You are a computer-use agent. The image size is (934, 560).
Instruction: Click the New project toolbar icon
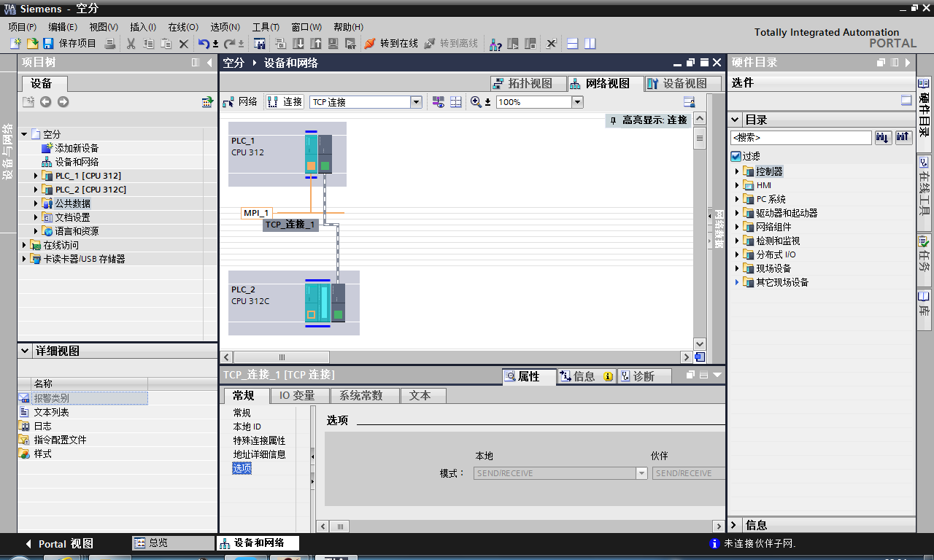pos(15,44)
